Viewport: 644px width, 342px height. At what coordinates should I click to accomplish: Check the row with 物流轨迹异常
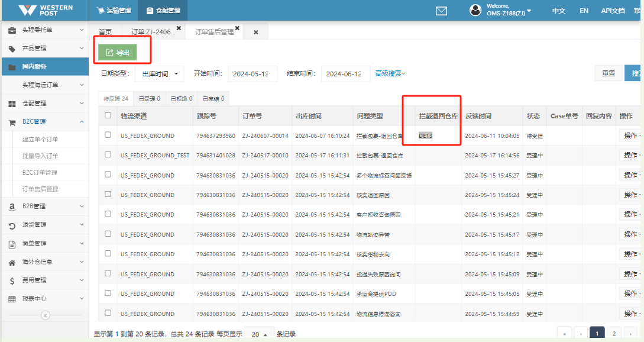[108, 234]
